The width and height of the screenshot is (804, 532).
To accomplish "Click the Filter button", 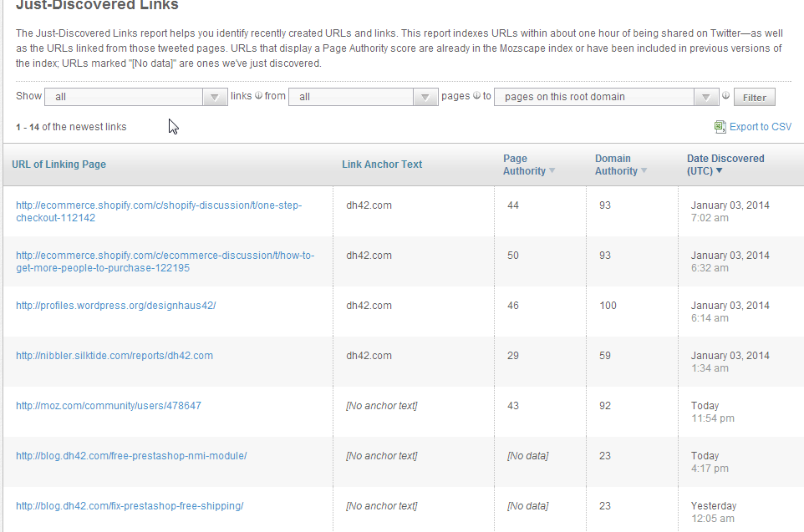I will (x=754, y=98).
